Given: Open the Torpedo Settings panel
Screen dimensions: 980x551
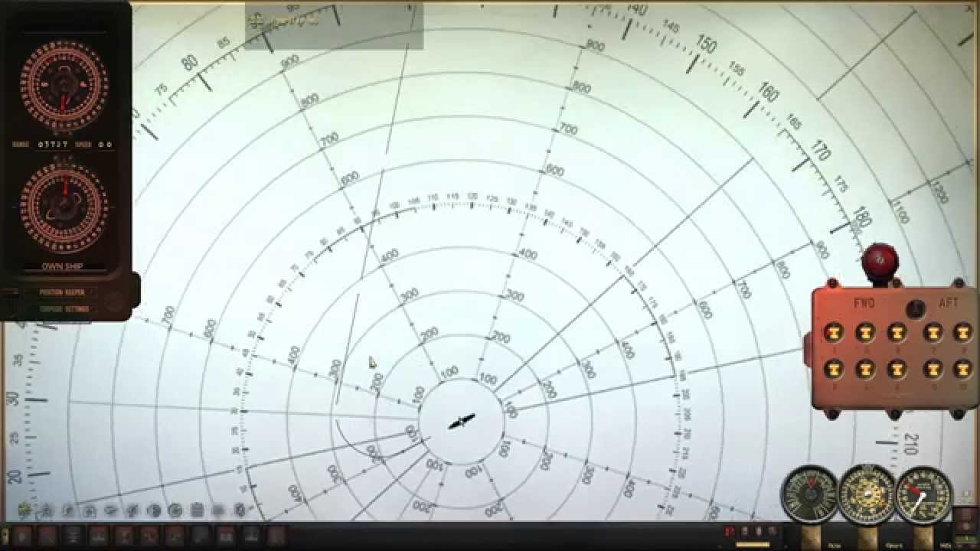Looking at the screenshot, I should tap(64, 309).
